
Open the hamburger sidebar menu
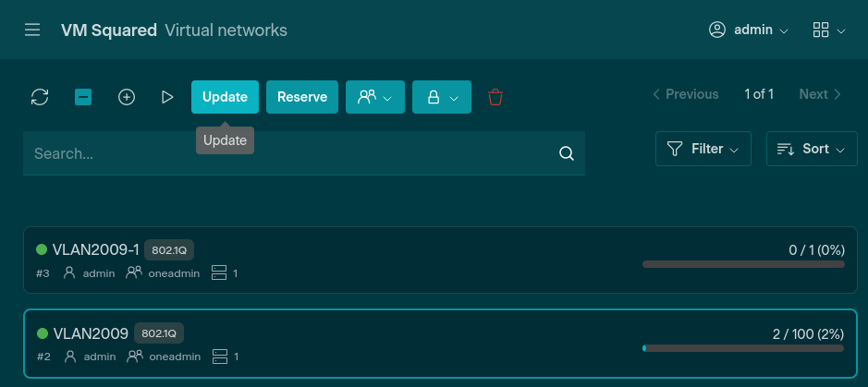click(32, 30)
